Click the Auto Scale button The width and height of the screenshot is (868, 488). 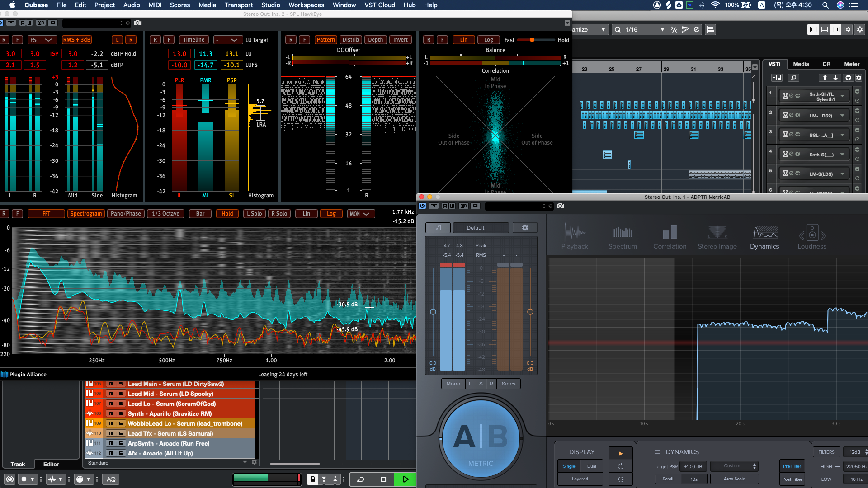[734, 479]
